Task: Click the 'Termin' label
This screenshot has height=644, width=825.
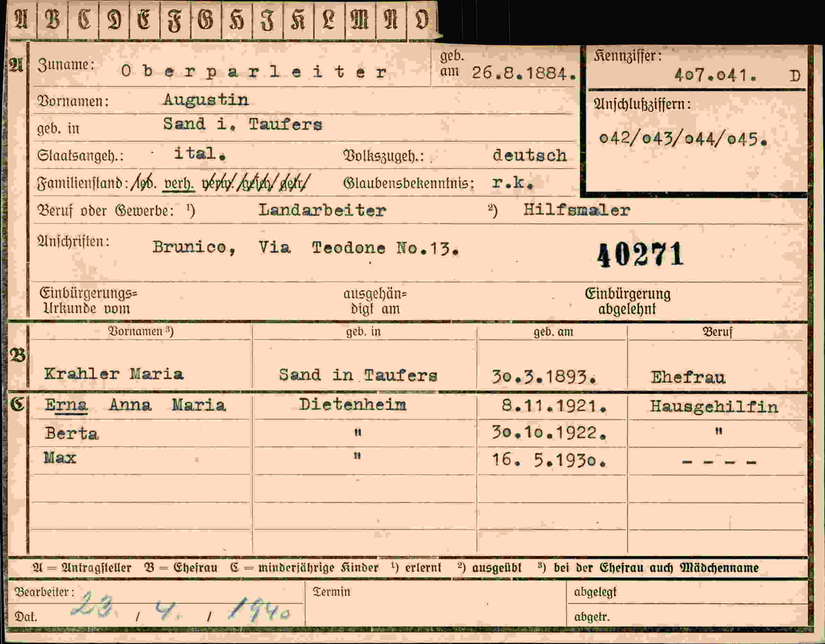Action: click(x=331, y=592)
